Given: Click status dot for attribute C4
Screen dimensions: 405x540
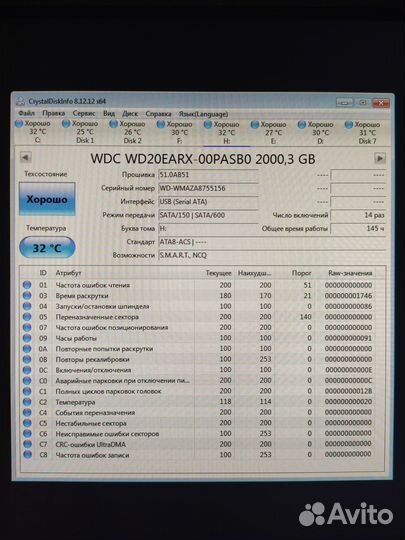Looking at the screenshot, I should click(27, 412).
